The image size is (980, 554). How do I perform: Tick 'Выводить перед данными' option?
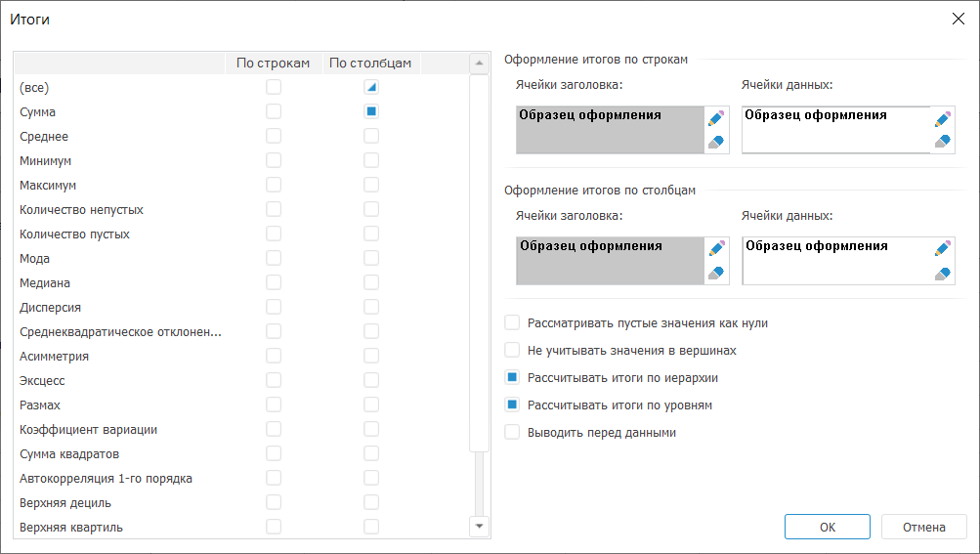[x=512, y=432]
